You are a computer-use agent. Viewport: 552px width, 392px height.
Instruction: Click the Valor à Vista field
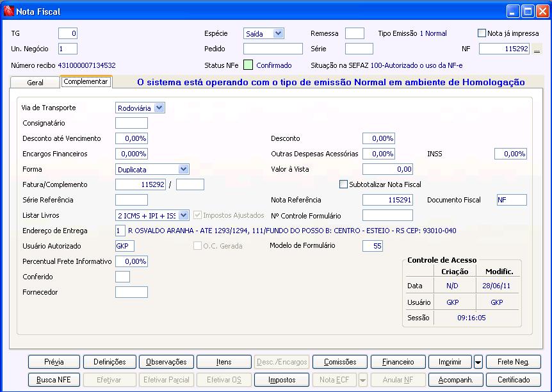coord(387,169)
